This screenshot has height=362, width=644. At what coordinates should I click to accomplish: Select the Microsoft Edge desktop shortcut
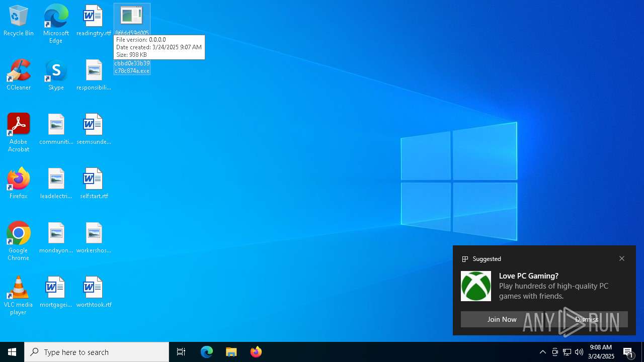point(56,24)
